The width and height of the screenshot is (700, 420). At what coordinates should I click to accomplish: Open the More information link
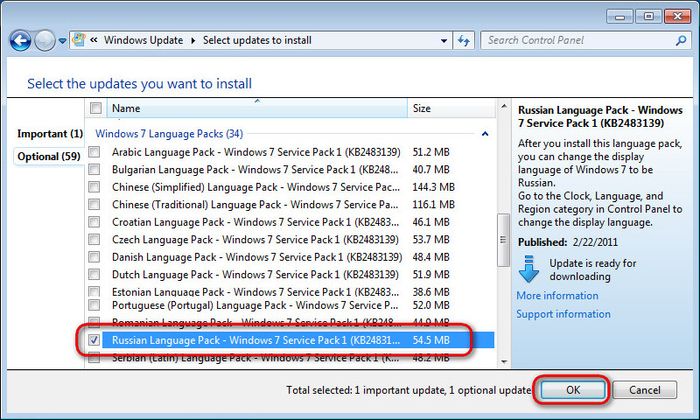point(557,296)
